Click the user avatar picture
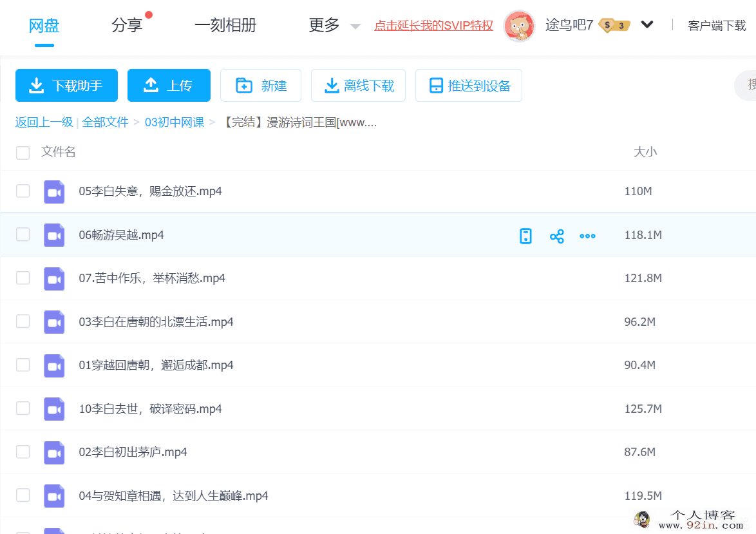 pos(519,26)
